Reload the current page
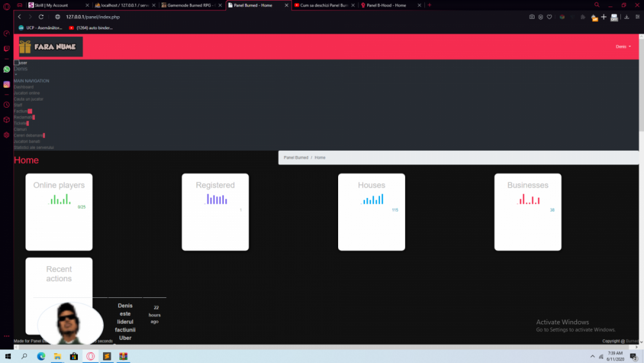The height and width of the screenshot is (363, 644). coord(41,17)
